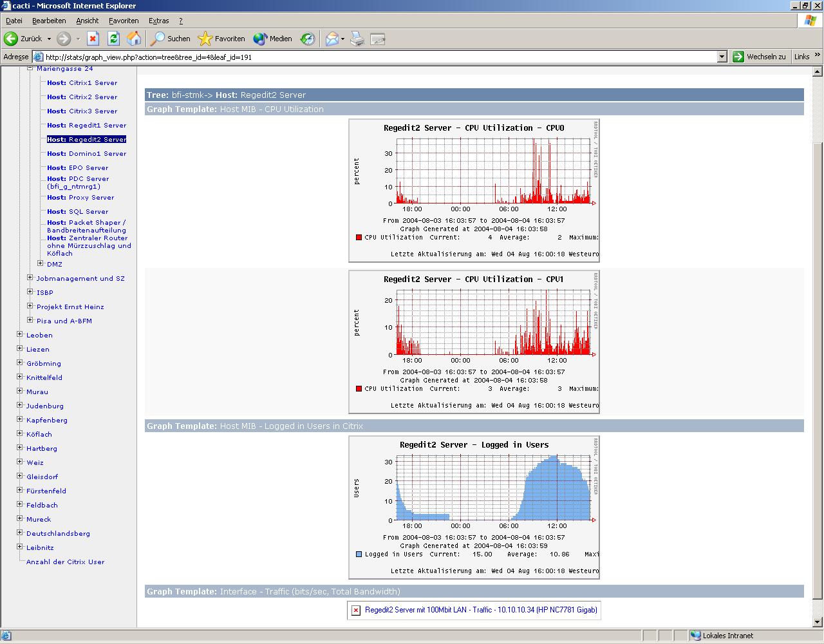Open Host: PDC Server (bfi_g_ntmrg1)
The width and height of the screenshot is (824, 644).
pos(78,182)
